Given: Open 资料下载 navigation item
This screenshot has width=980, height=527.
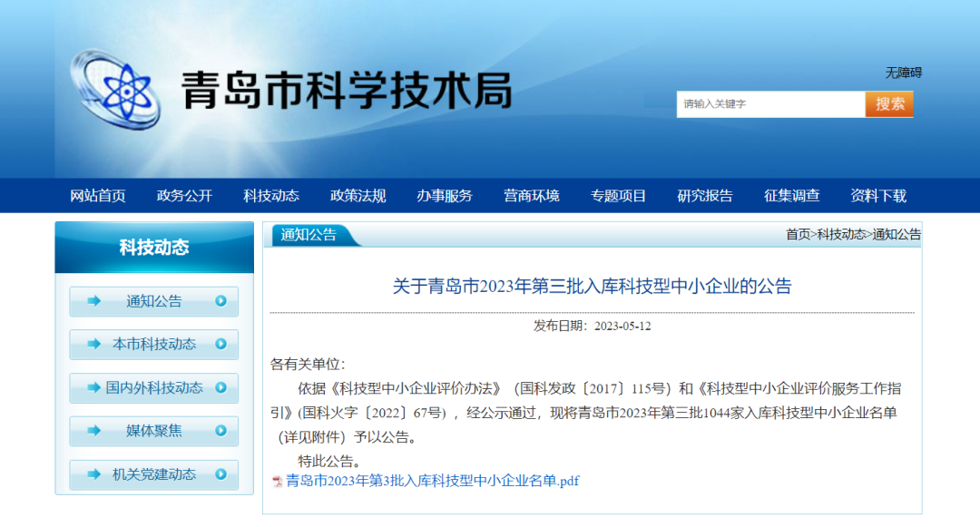Looking at the screenshot, I should click(x=878, y=196).
